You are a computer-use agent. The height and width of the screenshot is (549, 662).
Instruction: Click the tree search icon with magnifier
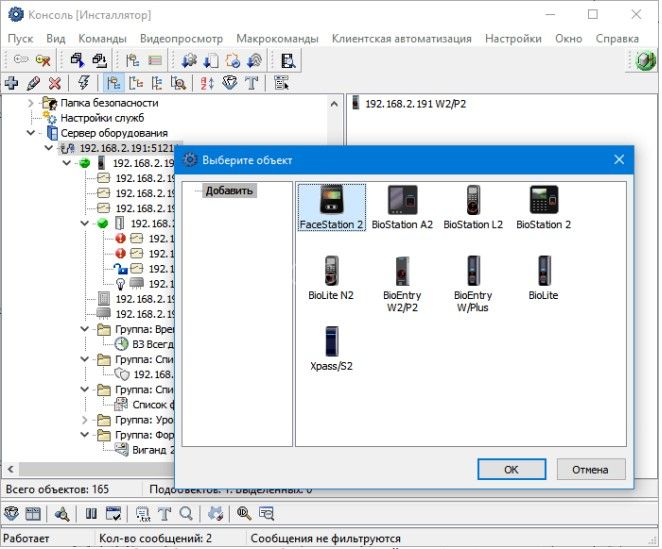[x=178, y=83]
